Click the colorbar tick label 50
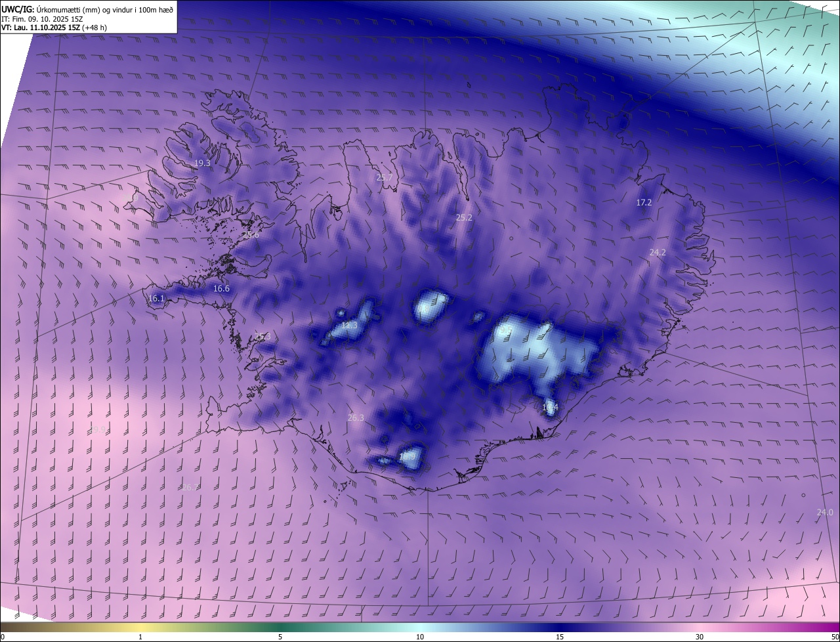This screenshot has height=642, width=840. point(835,637)
